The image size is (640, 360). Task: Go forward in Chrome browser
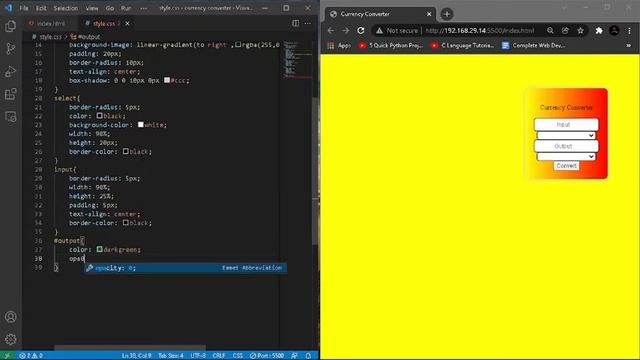[x=346, y=31]
